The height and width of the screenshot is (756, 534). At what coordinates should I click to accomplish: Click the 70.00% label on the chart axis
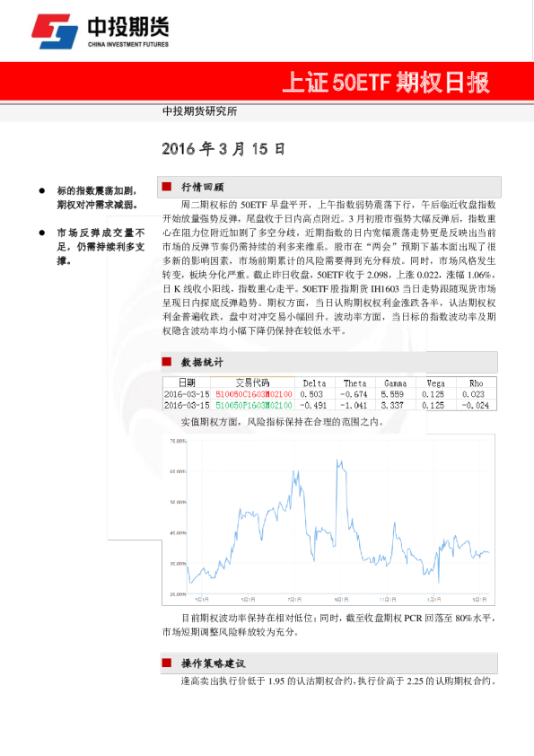178,441
